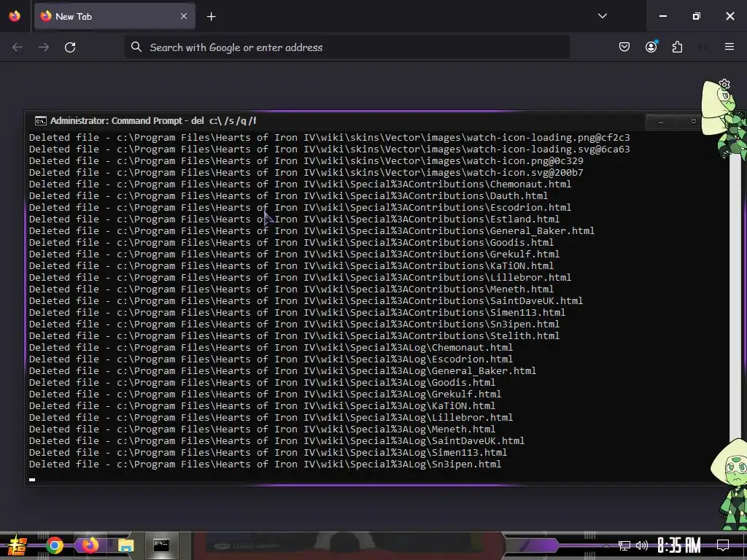The image size is (747, 560).
Task: Click line ending Contributions\Stelith.html
Action: (x=294, y=335)
